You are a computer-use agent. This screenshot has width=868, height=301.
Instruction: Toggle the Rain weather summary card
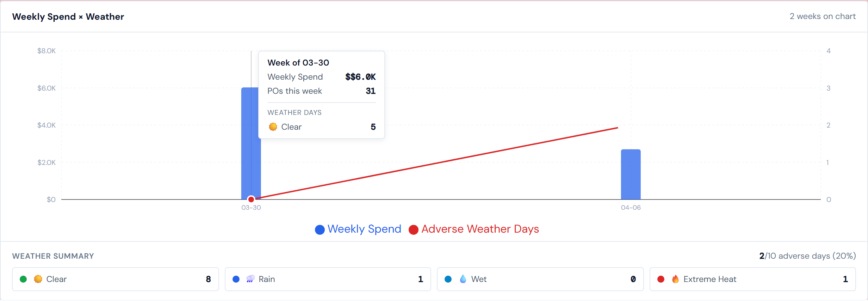pos(328,279)
